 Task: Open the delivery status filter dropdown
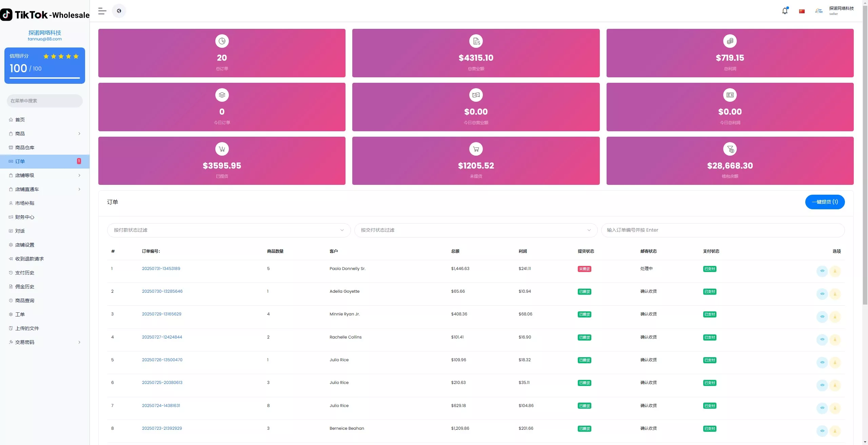point(475,230)
